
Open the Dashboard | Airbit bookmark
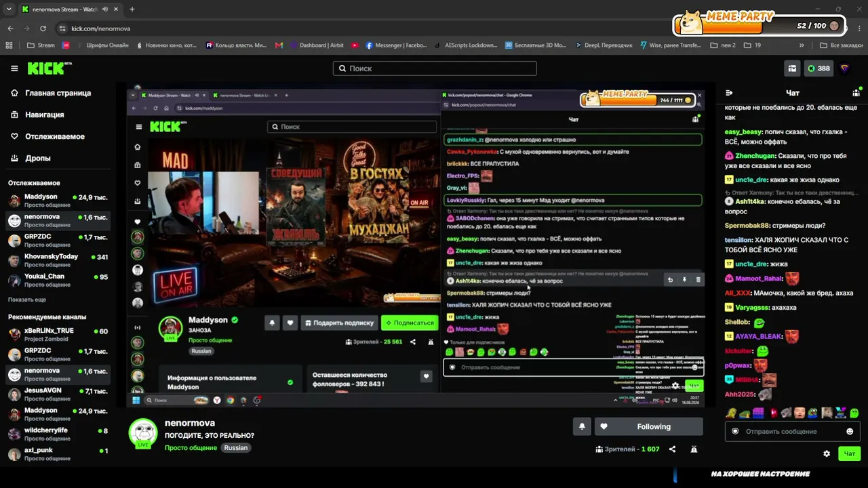[317, 45]
